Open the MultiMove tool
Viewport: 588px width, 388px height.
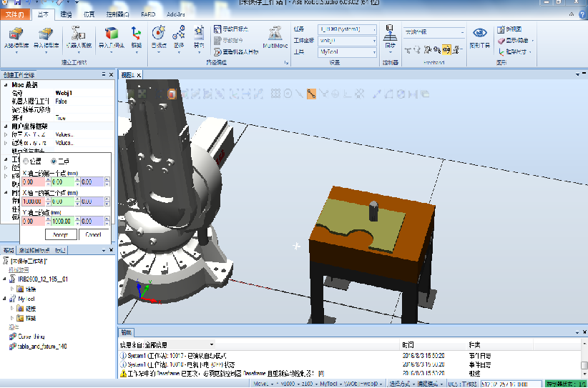click(275, 38)
